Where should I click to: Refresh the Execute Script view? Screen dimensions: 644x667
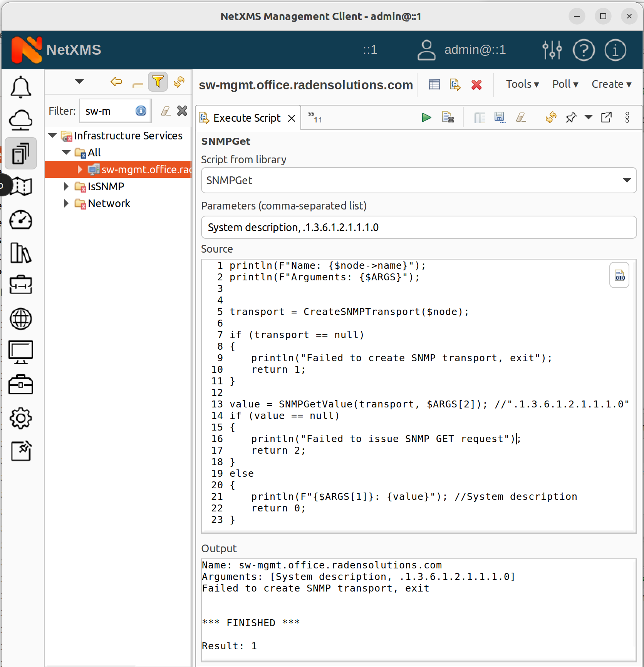point(551,117)
